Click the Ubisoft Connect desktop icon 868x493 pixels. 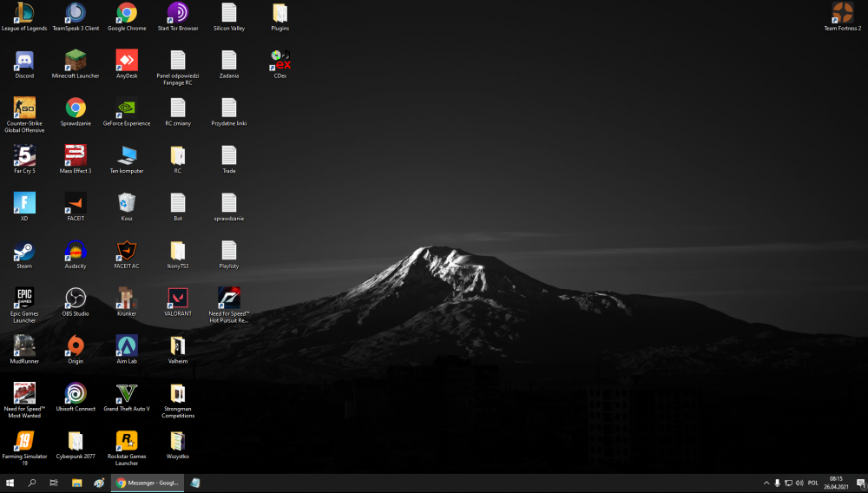[x=76, y=393]
